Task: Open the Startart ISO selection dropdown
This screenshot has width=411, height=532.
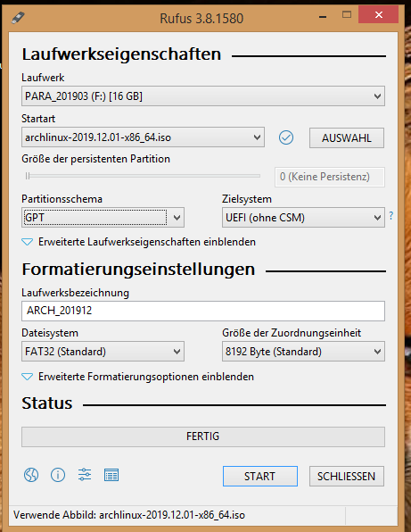Action: [143, 137]
